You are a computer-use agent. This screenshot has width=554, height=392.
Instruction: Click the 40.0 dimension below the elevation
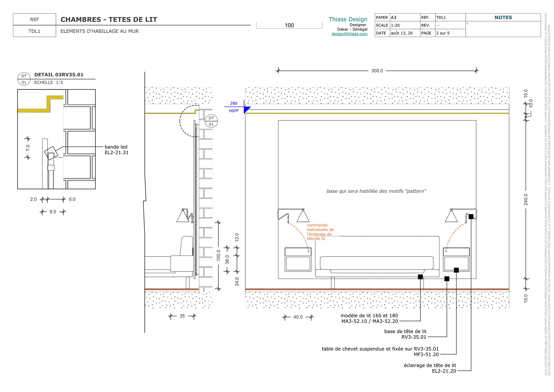point(298,317)
